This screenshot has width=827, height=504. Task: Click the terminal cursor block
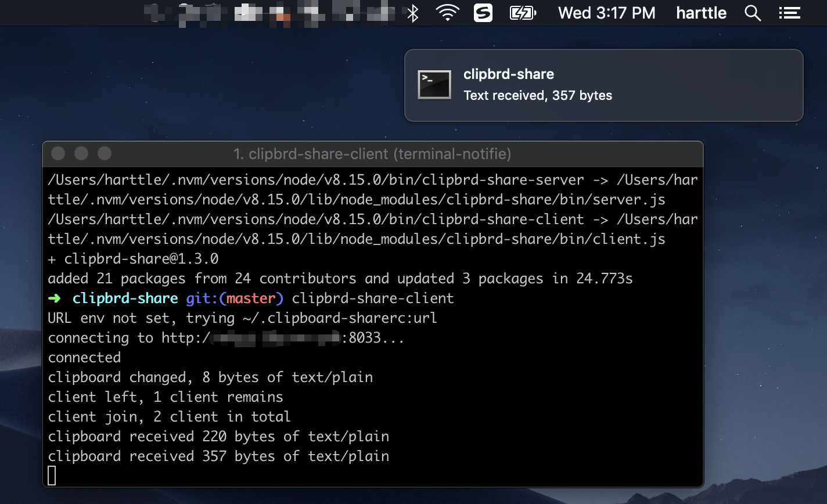(52, 476)
